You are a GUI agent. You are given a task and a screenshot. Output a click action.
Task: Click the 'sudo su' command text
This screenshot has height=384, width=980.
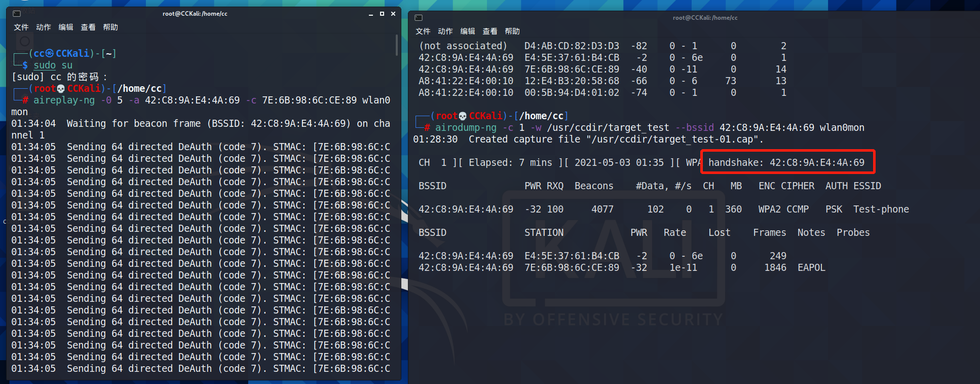53,65
